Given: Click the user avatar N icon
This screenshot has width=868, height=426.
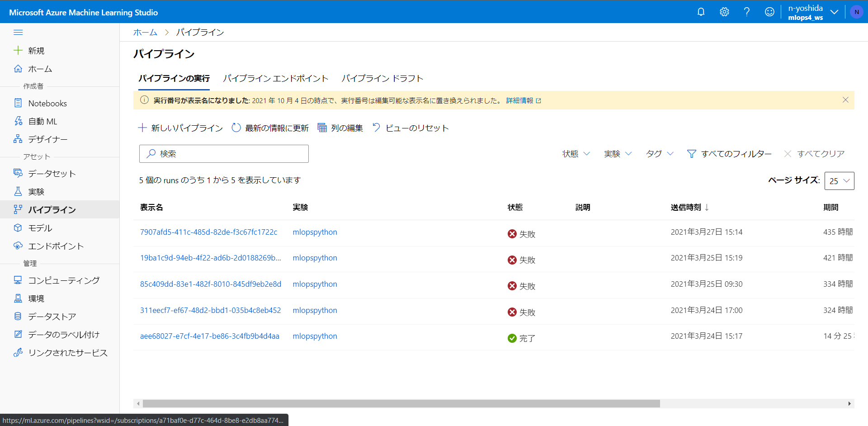Looking at the screenshot, I should (857, 12).
